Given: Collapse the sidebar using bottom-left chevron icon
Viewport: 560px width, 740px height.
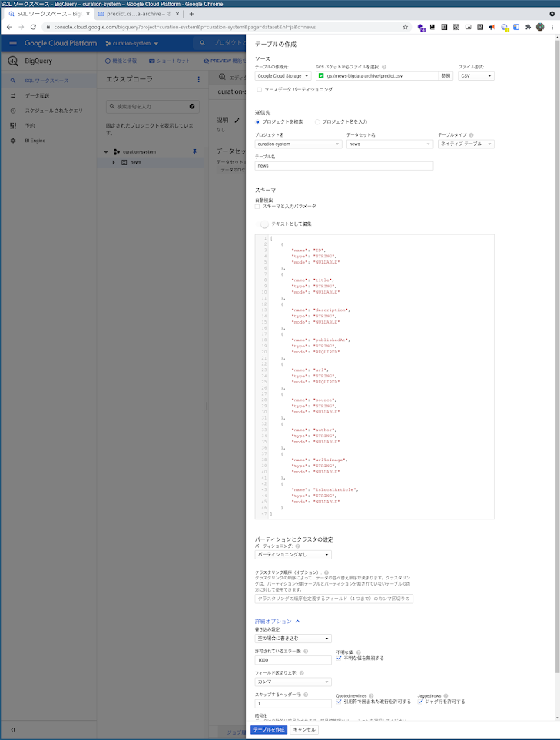Looking at the screenshot, I should click(13, 729).
